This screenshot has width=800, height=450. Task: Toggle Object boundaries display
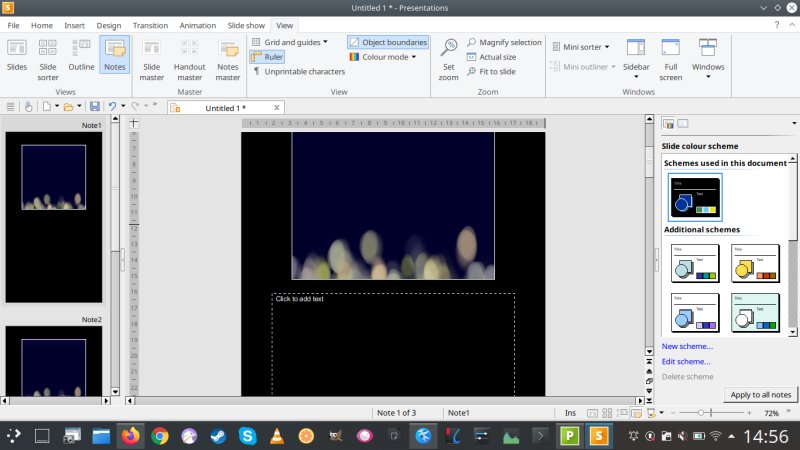(x=388, y=43)
